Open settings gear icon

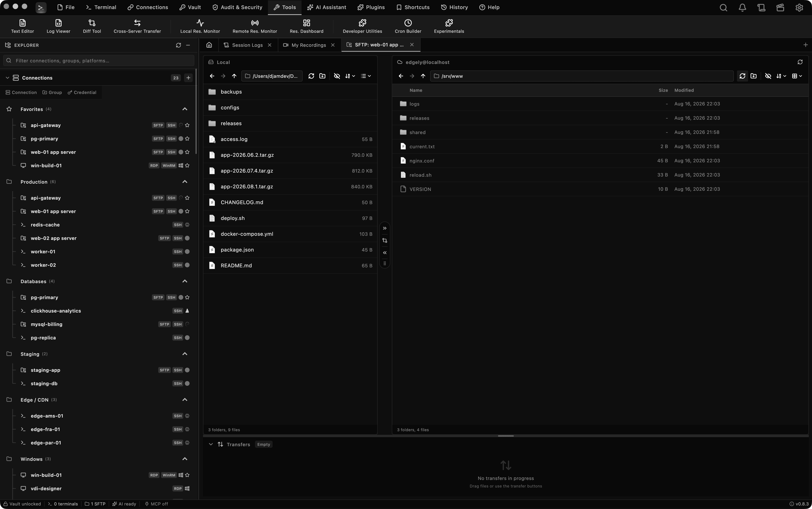(x=799, y=8)
